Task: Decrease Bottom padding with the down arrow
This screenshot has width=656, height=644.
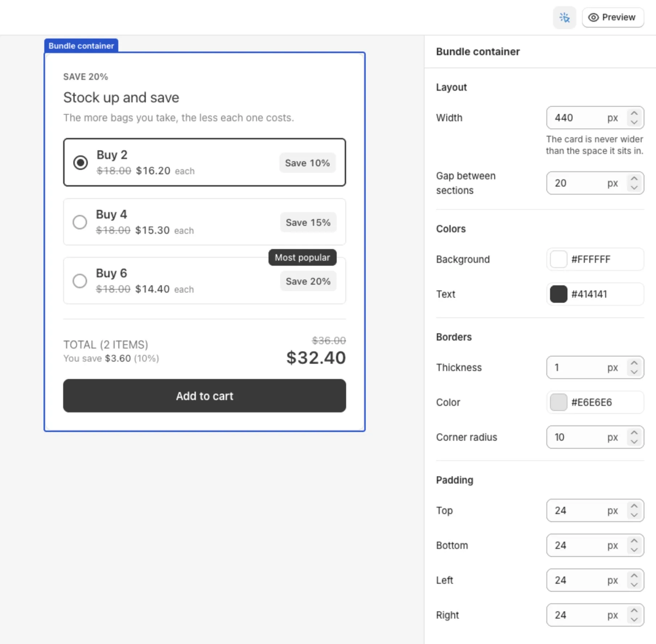Action: [634, 550]
